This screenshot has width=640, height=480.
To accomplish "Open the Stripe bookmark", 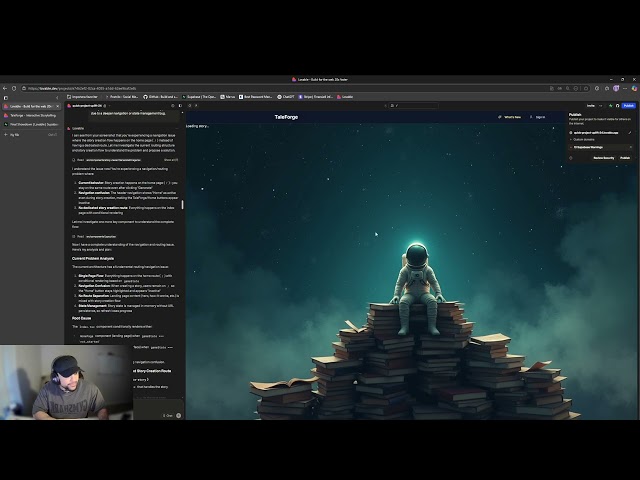I will 316,97.
